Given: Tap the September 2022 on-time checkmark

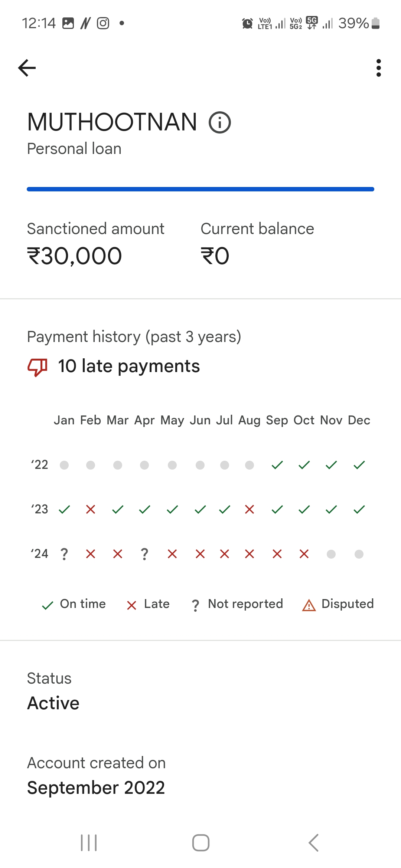Looking at the screenshot, I should tap(277, 465).
